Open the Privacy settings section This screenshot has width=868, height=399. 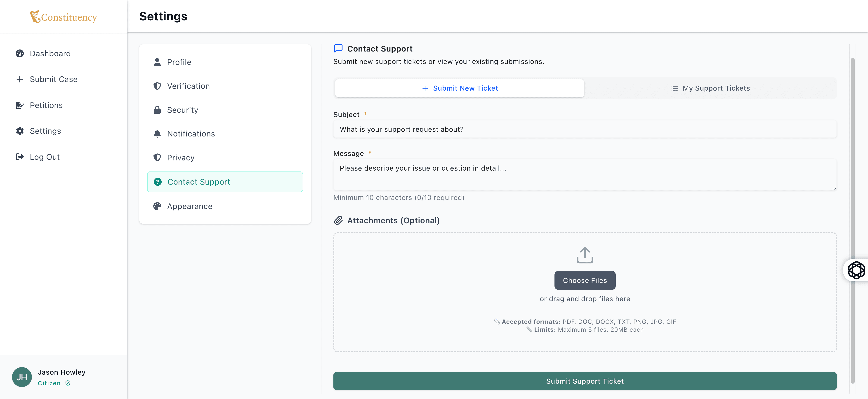[181, 157]
